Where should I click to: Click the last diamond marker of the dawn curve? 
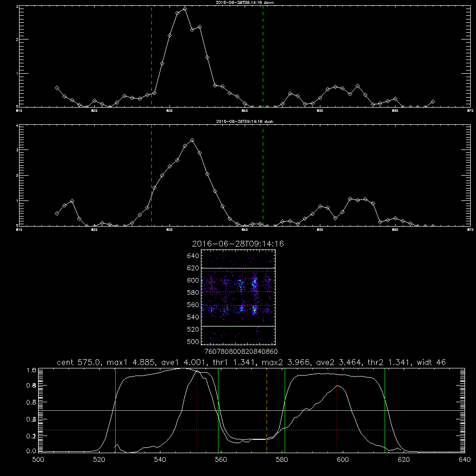coord(433,101)
